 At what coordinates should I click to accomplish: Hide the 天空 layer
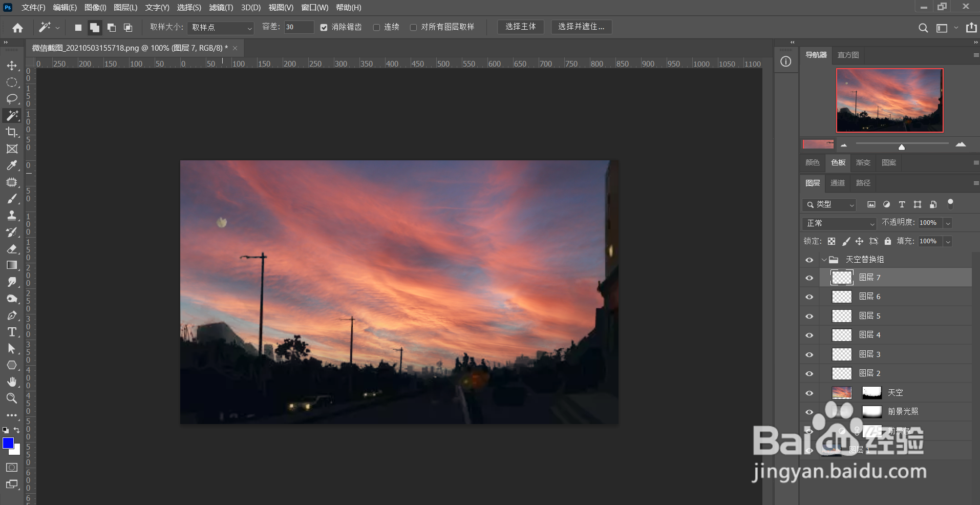pyautogui.click(x=809, y=393)
